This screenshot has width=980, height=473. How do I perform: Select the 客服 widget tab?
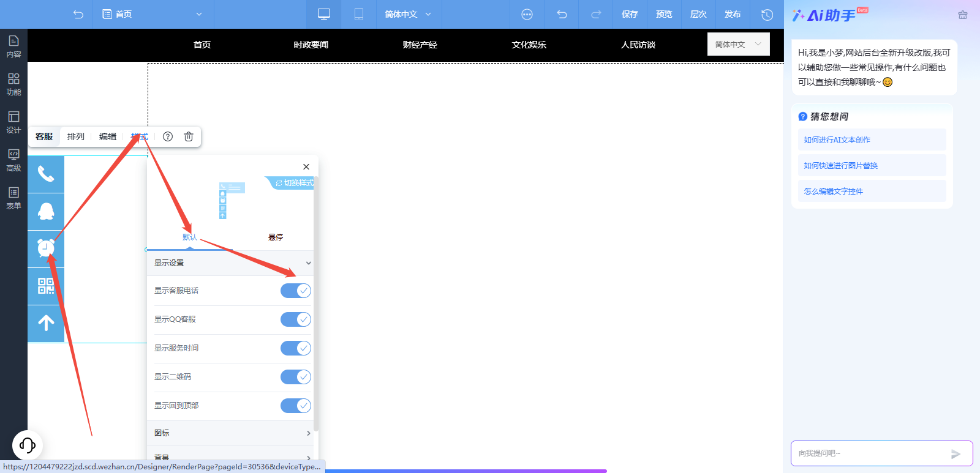point(44,136)
